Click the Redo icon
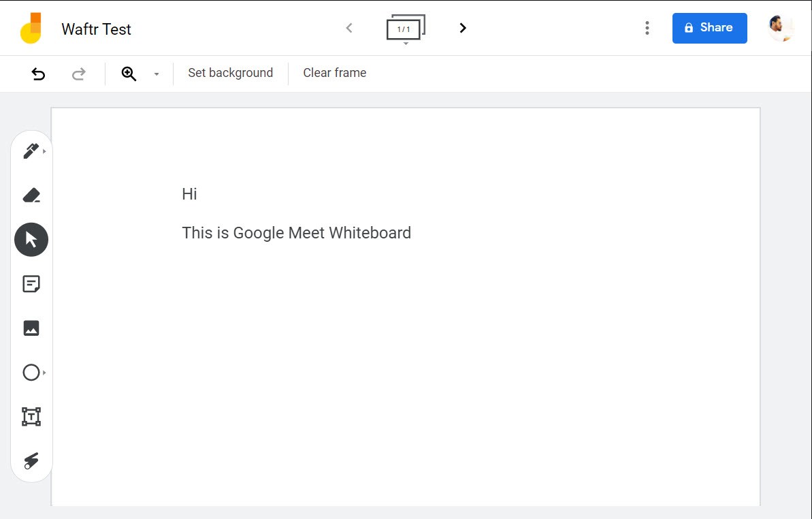 coord(78,74)
